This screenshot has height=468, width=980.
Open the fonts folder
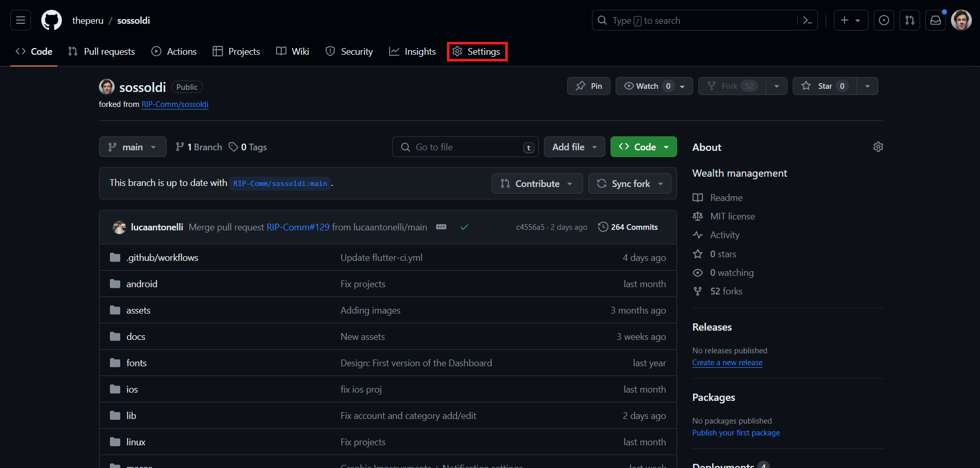[136, 363]
